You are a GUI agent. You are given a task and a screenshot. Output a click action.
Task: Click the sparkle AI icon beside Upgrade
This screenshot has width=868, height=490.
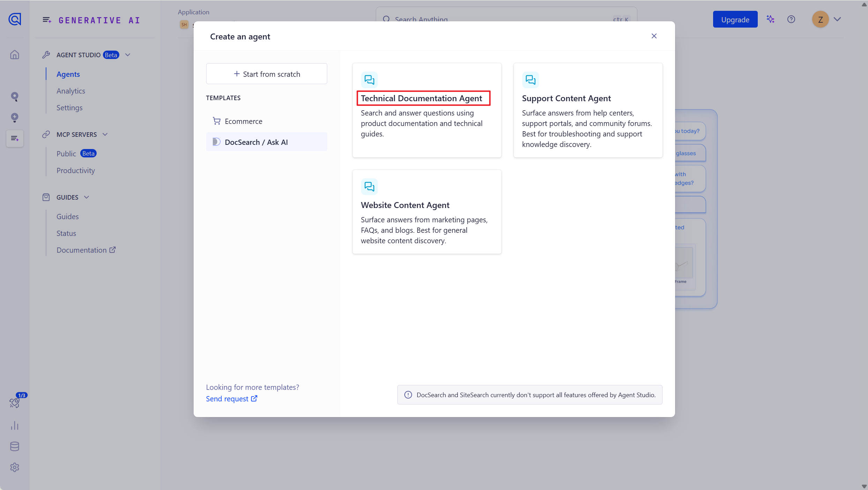click(x=770, y=19)
